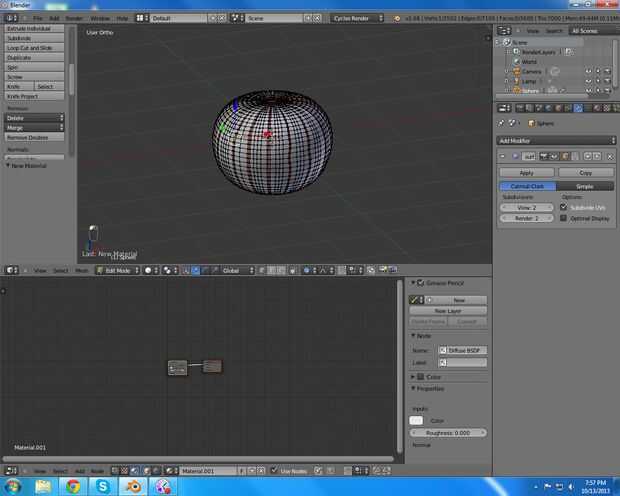Open the Global transform orientation dropdown
Image resolution: width=620 pixels, height=496 pixels.
coord(237,271)
